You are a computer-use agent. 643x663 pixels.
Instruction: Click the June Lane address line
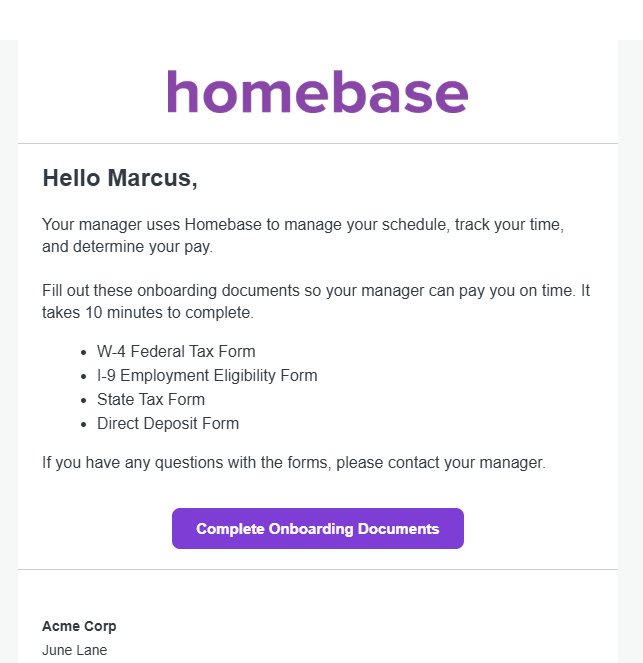pos(74,650)
